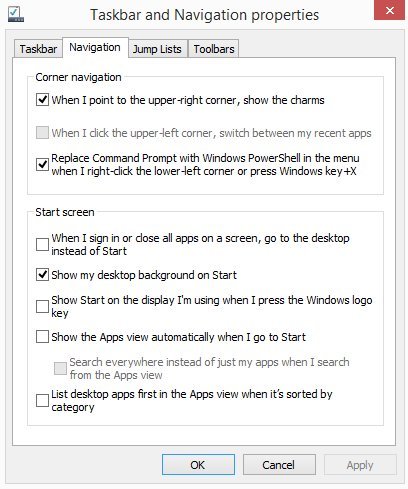
Task: Check Show the Apps view automatically option
Action: 42,337
